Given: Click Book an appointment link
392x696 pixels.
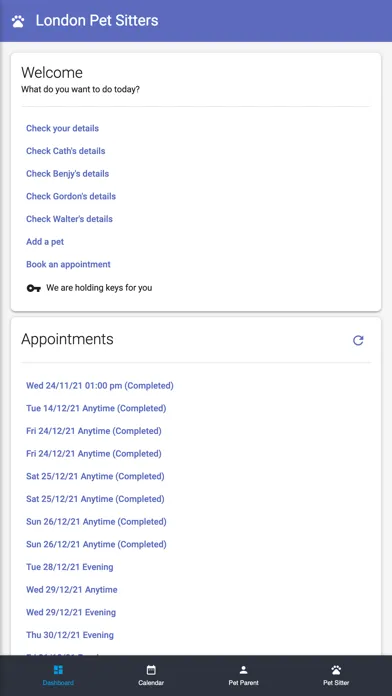Looking at the screenshot, I should tap(68, 265).
